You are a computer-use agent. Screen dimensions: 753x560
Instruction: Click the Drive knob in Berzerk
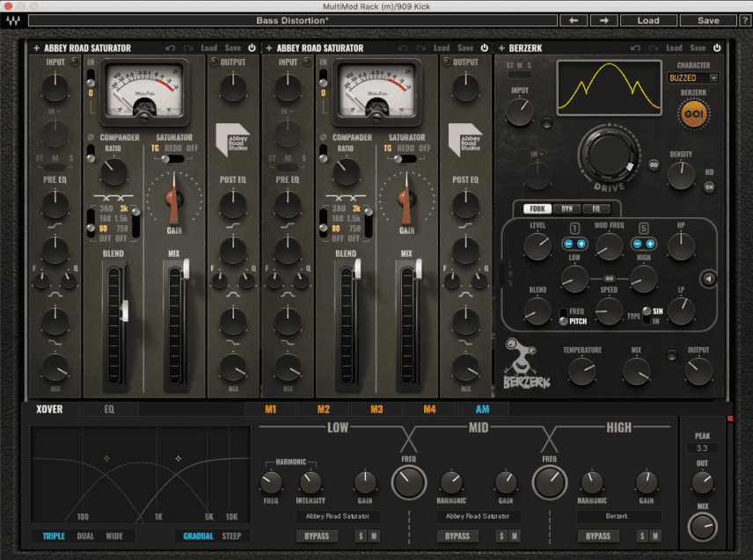click(609, 155)
